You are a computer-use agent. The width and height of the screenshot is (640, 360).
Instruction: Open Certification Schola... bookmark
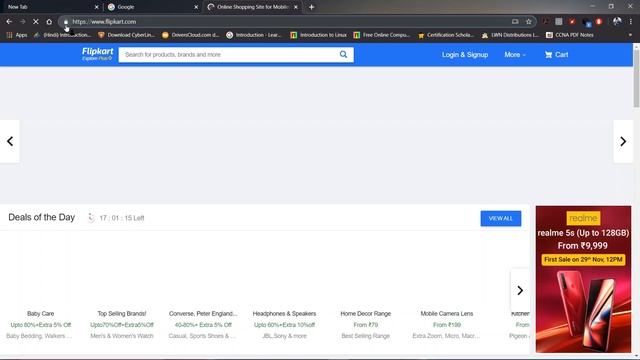[446, 35]
